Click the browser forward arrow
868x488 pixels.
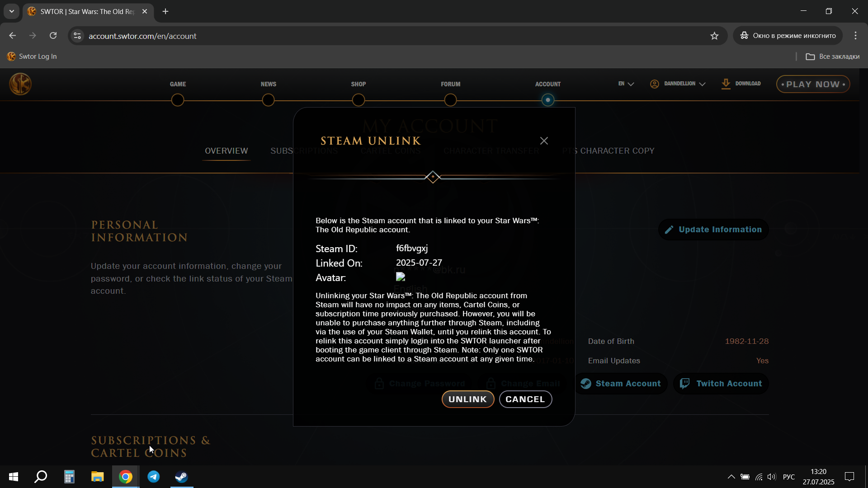click(33, 36)
